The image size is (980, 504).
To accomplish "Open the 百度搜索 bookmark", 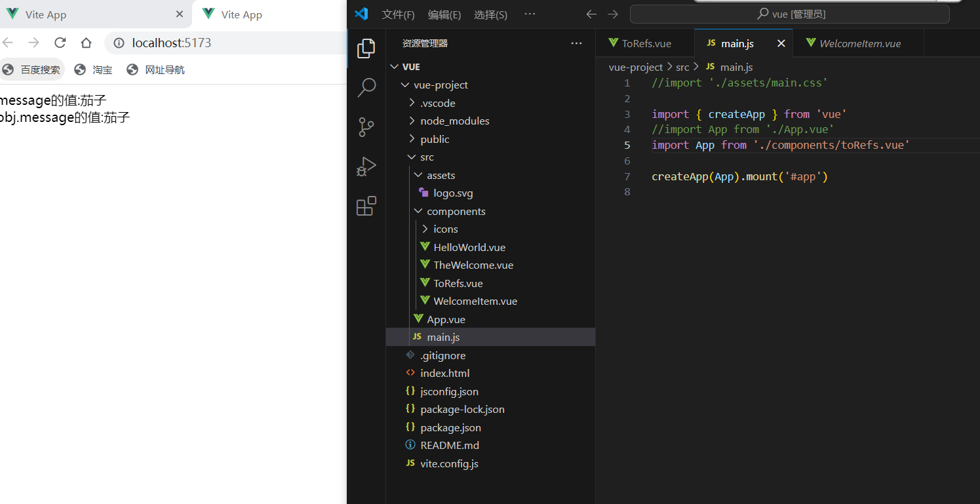I will click(32, 69).
